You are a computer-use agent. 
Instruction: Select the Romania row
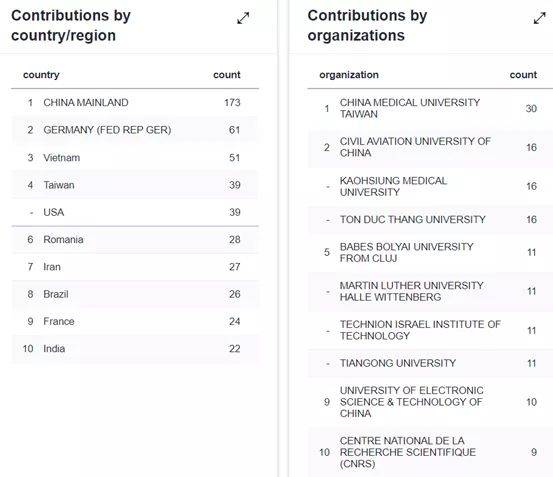135,240
